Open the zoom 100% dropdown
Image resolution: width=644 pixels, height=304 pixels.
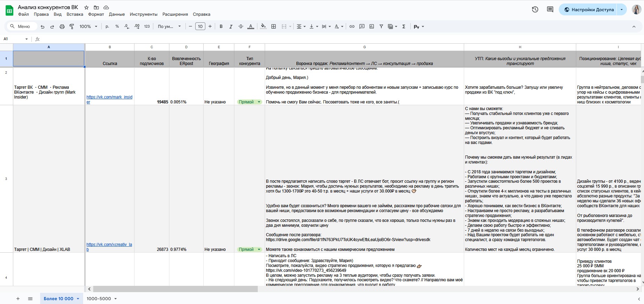tap(89, 27)
